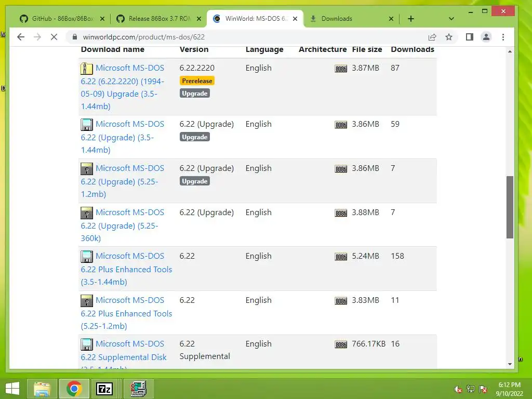View site security lock information
This screenshot has width=532, height=399.
[75, 37]
